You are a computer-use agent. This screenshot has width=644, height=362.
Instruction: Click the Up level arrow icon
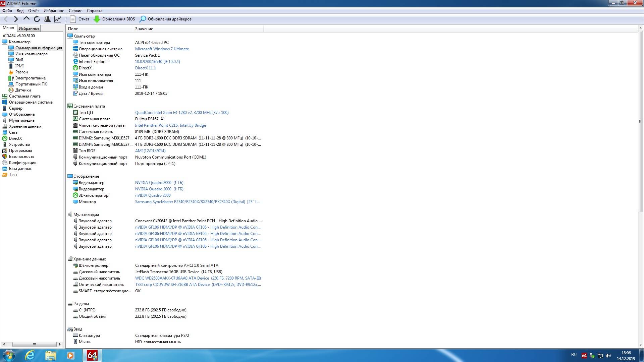(x=26, y=19)
